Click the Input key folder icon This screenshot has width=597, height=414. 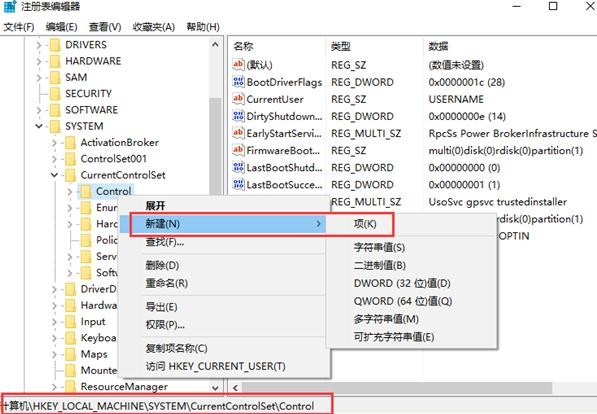coord(70,322)
